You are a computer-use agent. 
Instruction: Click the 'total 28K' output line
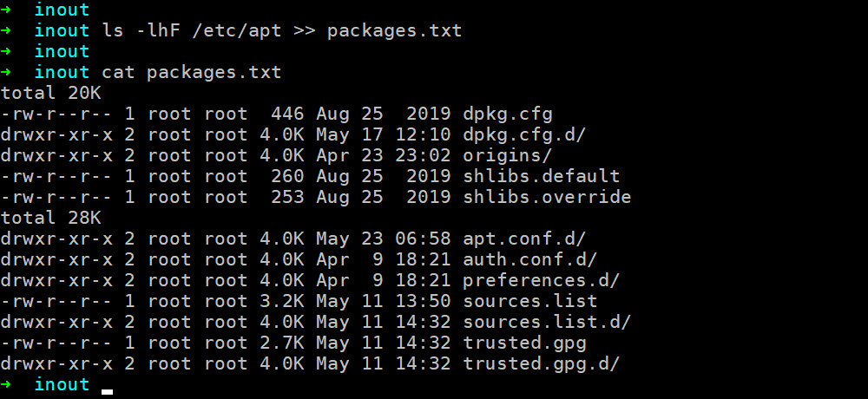click(x=51, y=218)
